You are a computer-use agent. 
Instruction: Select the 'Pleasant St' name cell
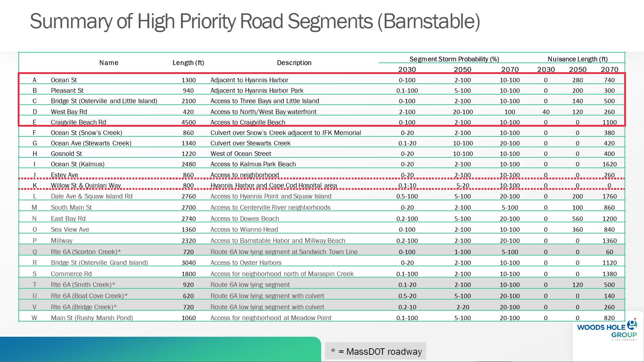click(x=67, y=91)
